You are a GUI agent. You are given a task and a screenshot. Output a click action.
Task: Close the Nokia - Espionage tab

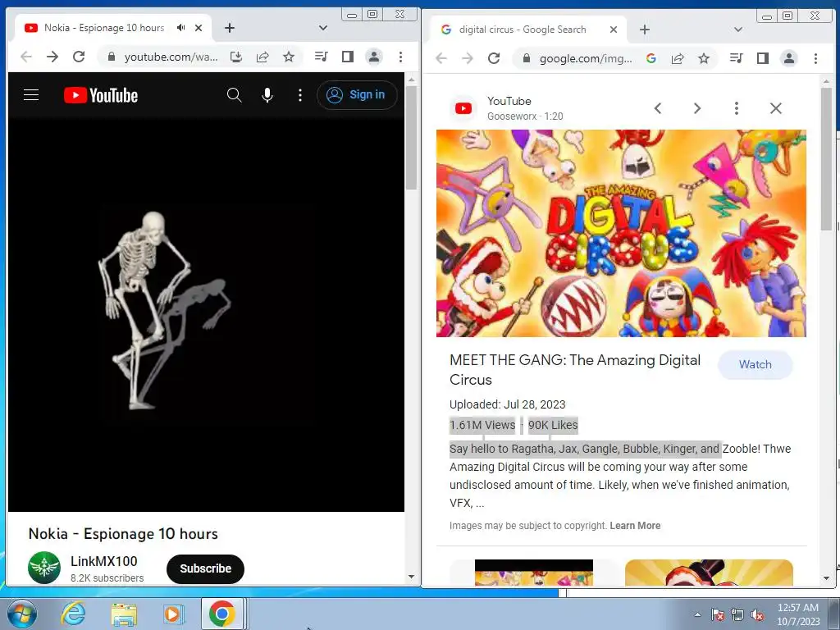[x=199, y=28]
